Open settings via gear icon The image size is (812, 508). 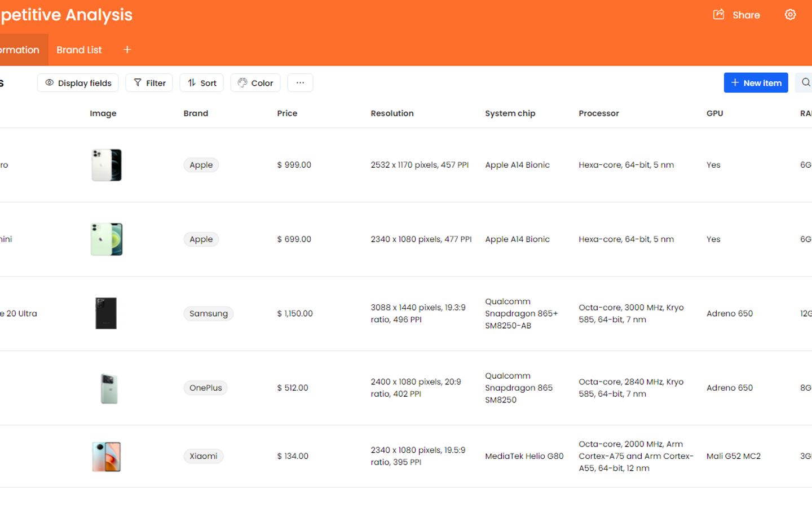coord(790,15)
